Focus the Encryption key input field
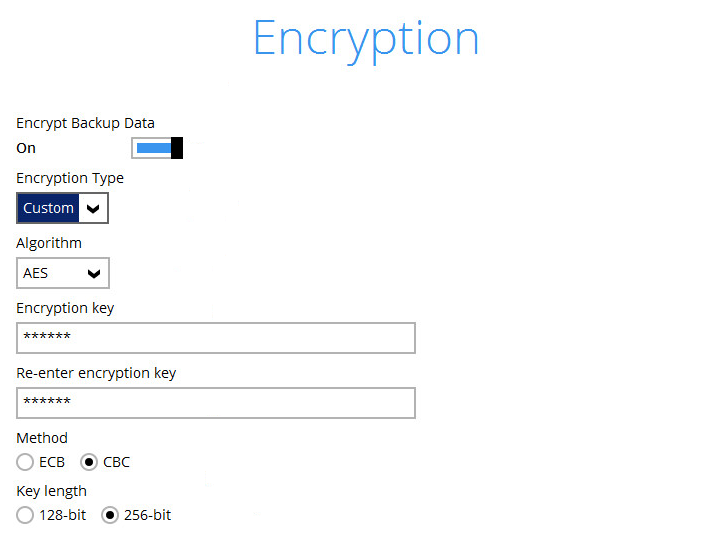The image size is (714, 548). pos(215,338)
